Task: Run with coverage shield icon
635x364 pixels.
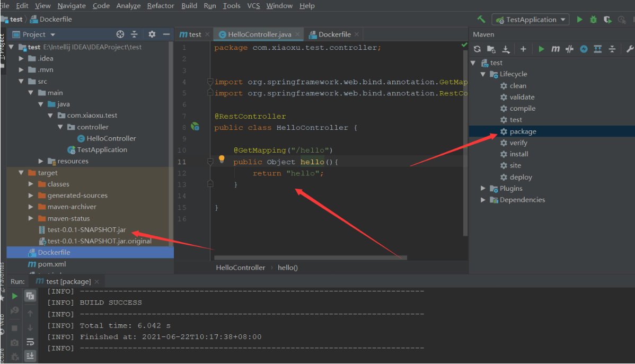Action: click(607, 20)
